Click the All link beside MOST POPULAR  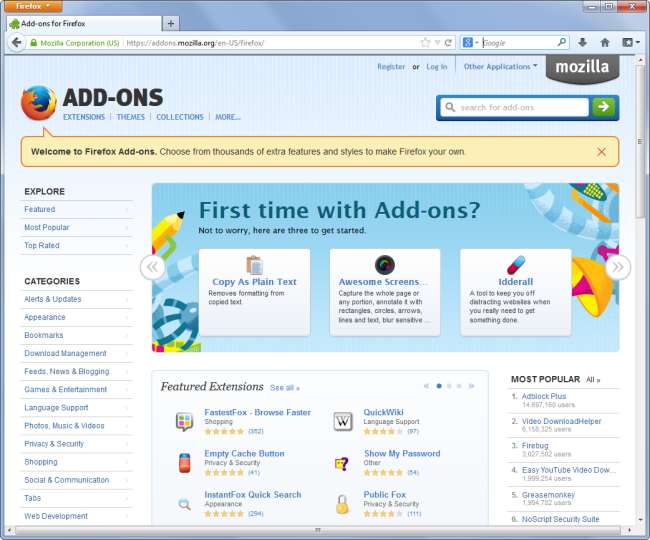(x=593, y=380)
